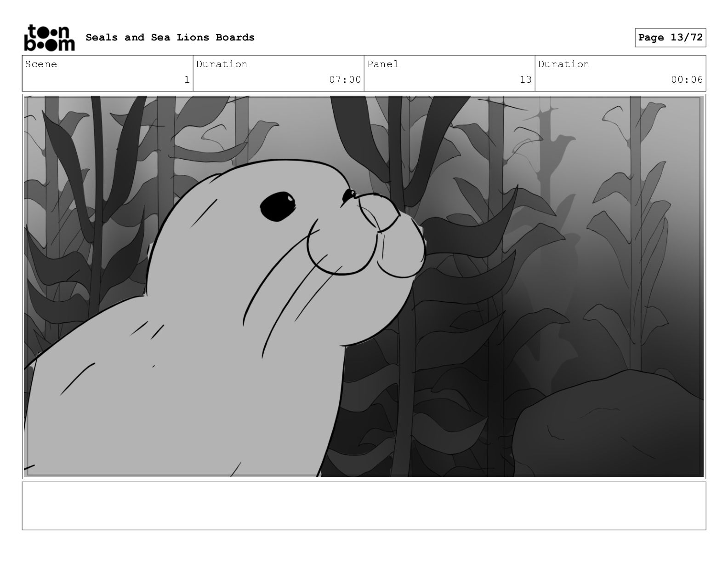728x563 pixels.
Task: Click scene duration value '07:00'
Action: coord(345,80)
